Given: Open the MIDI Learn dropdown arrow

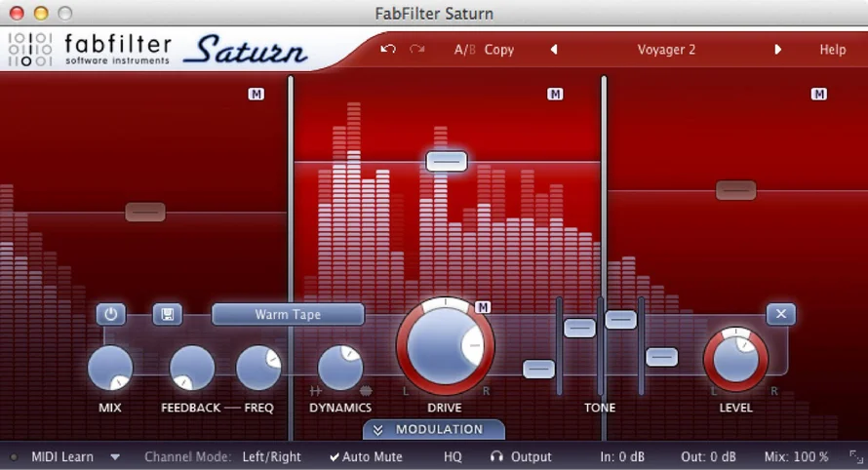Looking at the screenshot, I should point(115,456).
